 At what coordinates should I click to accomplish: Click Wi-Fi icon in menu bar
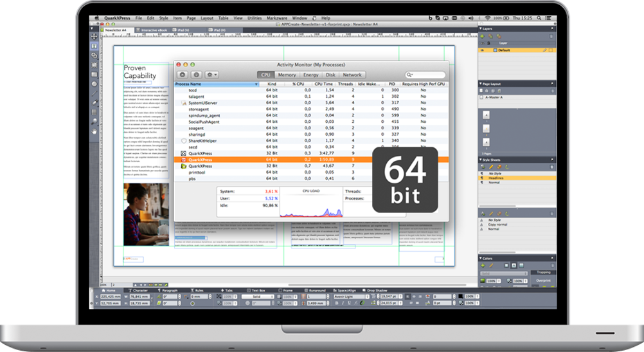coord(488,18)
